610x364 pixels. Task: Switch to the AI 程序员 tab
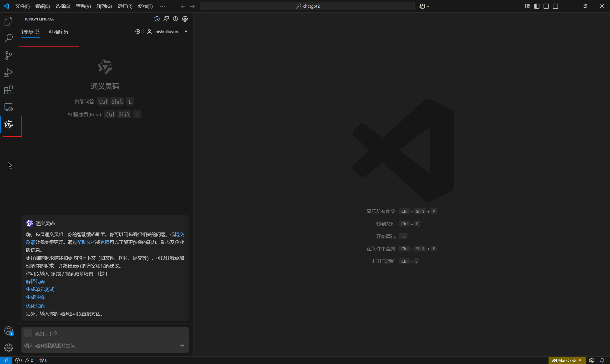(58, 32)
